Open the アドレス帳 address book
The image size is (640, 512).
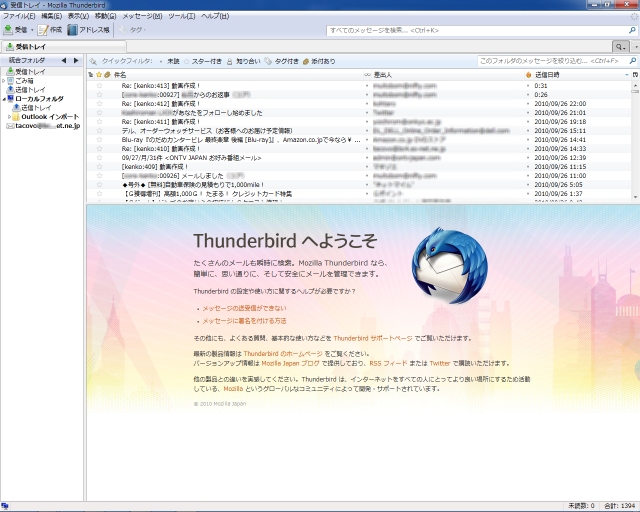89,30
